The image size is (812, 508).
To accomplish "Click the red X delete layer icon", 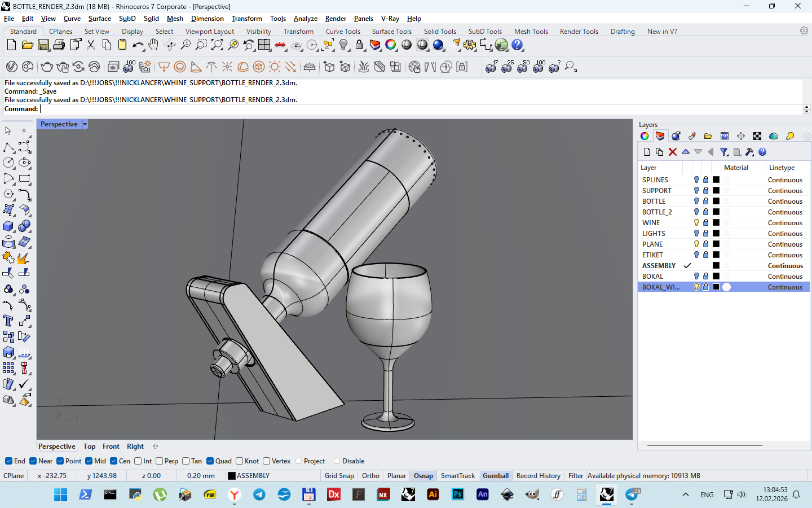I will pyautogui.click(x=672, y=152).
